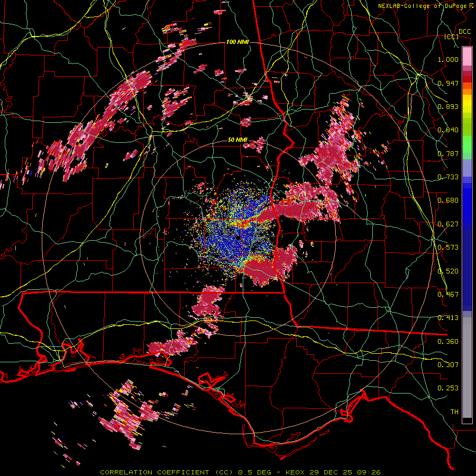Click the 0.680 scale value
The height and width of the screenshot is (476, 476).
click(448, 200)
